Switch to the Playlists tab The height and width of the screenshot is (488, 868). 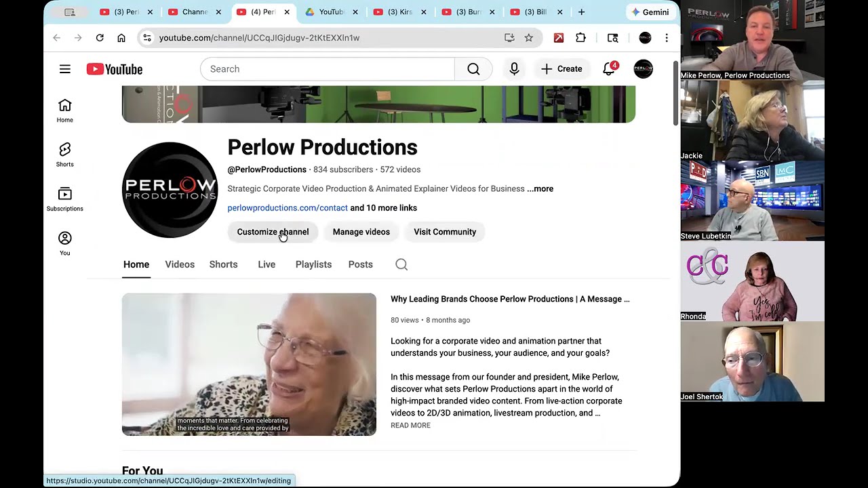click(x=313, y=264)
